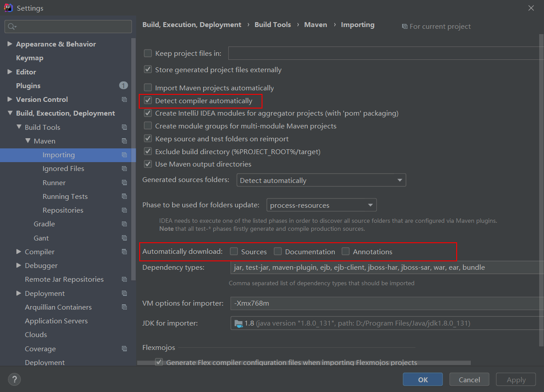
Task: Click the per-project icon beside Repositories
Action: (x=124, y=210)
